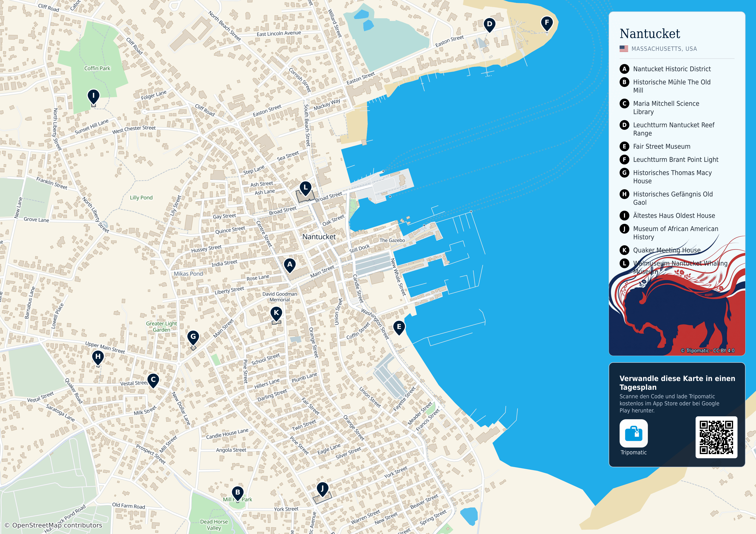Click the 'Mikas Pond' map label

pos(188,273)
